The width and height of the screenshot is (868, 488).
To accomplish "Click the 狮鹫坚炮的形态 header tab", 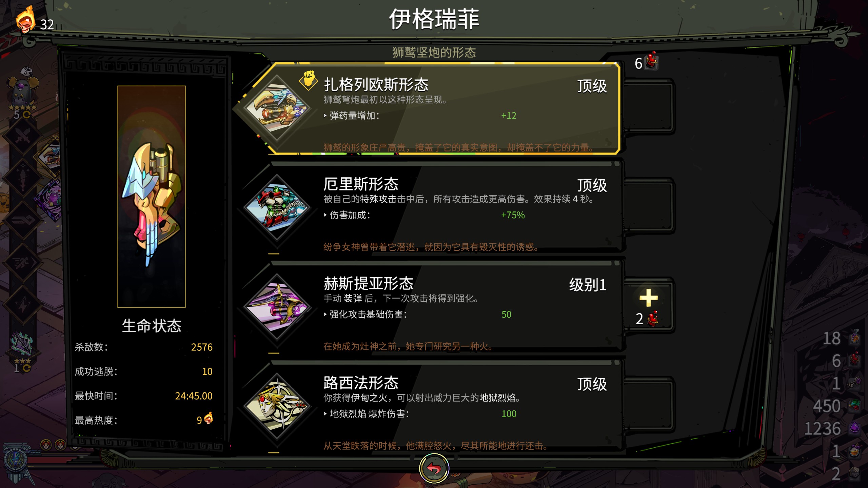I will coord(434,53).
